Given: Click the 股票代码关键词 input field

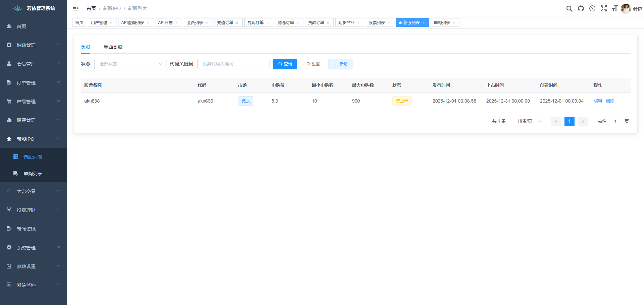Looking at the screenshot, I should [x=233, y=64].
